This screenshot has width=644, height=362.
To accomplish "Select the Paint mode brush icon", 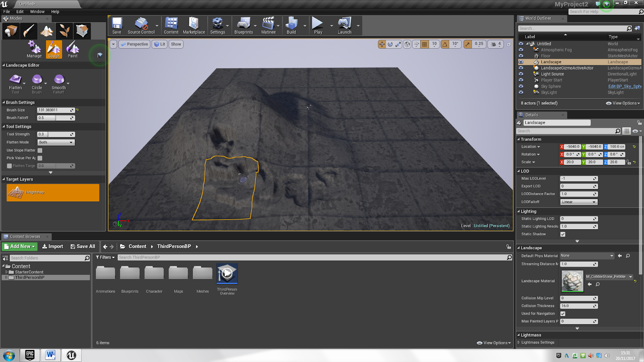I will [x=29, y=31].
